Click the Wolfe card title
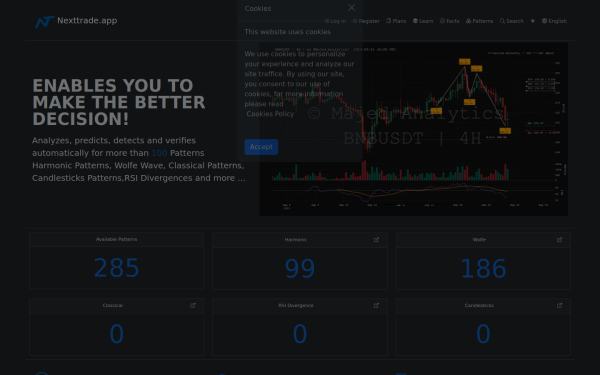The height and width of the screenshot is (375, 600). [x=479, y=240]
